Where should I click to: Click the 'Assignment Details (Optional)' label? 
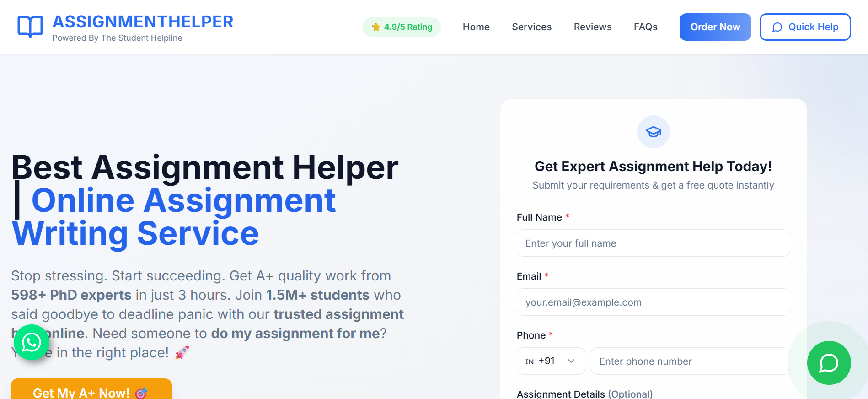pos(584,394)
